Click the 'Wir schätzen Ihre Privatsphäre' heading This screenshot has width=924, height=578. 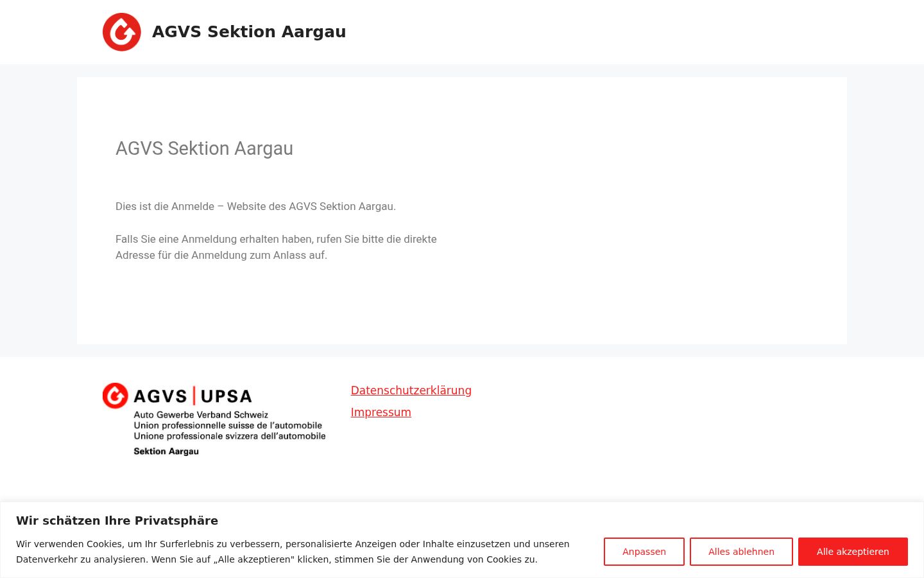(x=117, y=521)
